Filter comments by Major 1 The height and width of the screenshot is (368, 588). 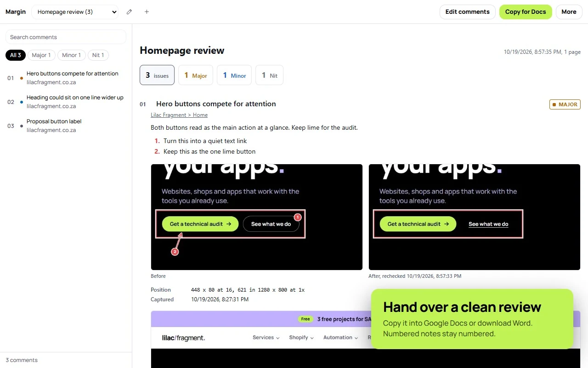41,55
